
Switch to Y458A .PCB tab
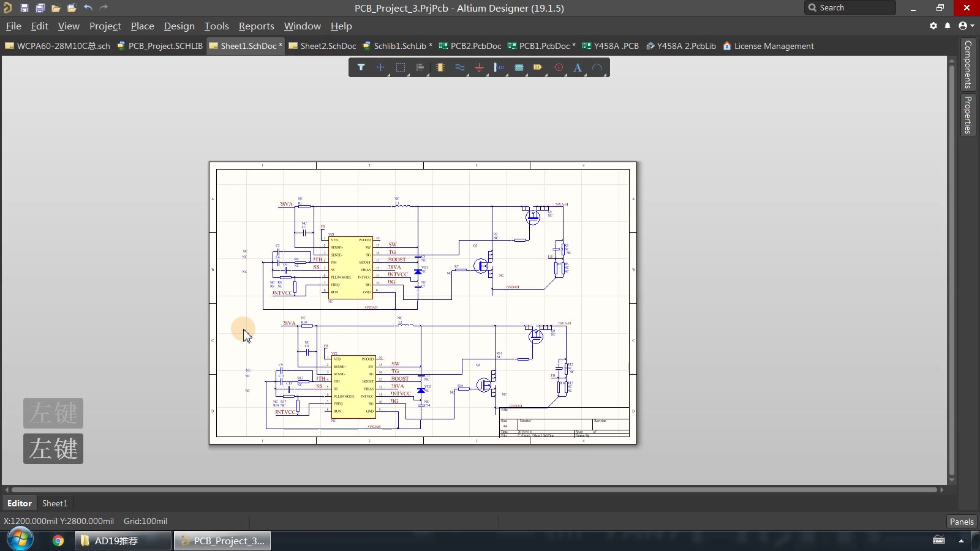click(x=610, y=46)
